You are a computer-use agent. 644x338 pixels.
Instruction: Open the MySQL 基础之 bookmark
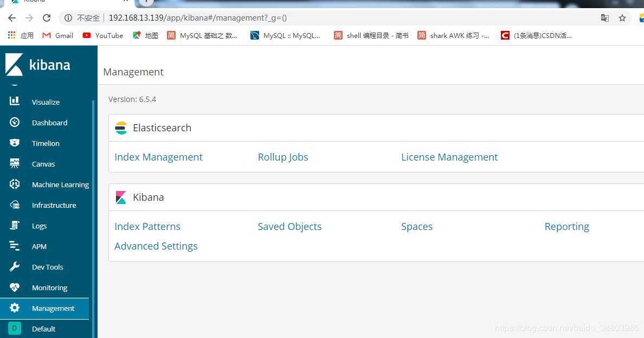pyautogui.click(x=202, y=35)
